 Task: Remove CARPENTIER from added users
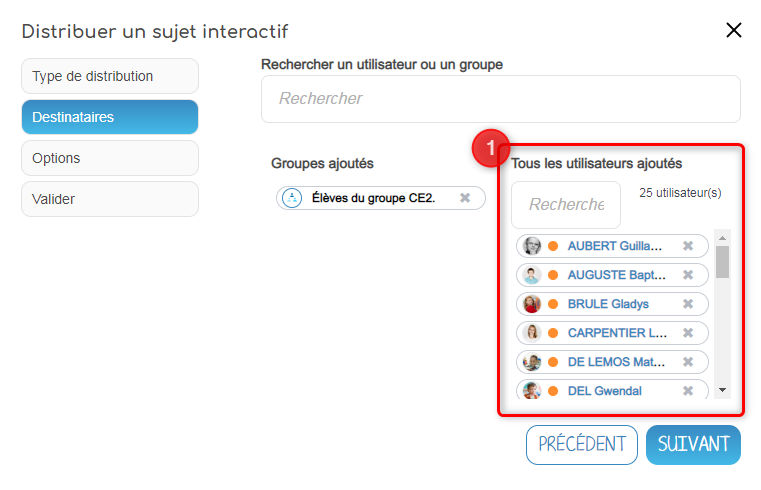[x=688, y=333]
